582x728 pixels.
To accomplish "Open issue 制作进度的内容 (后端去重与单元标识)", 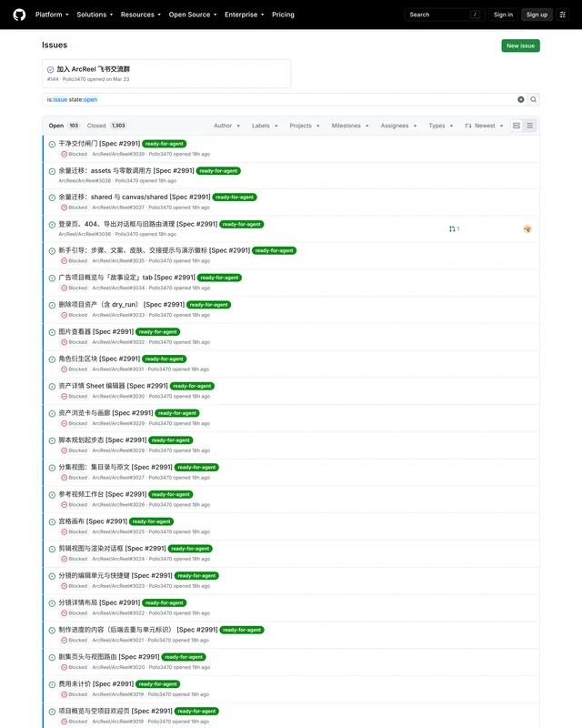I will tap(138, 630).
